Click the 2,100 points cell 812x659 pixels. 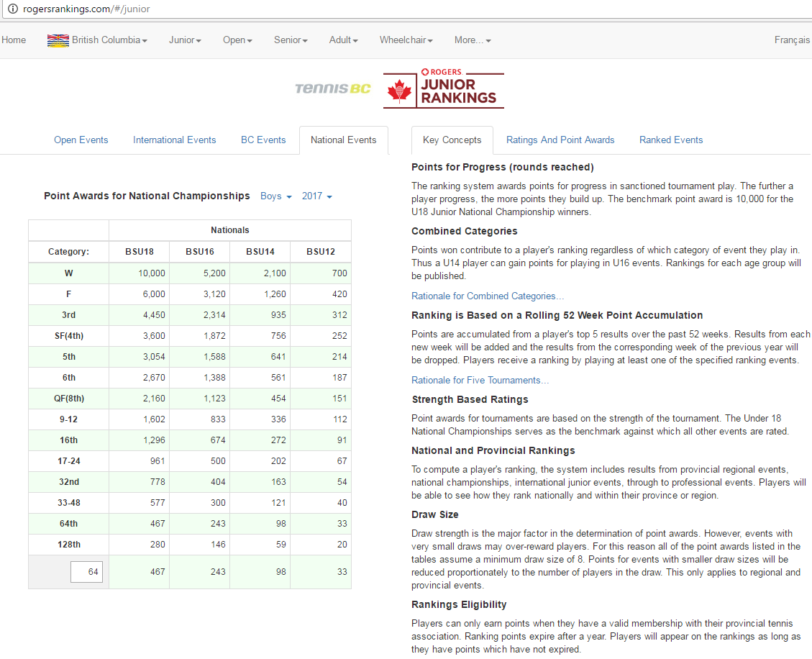[x=260, y=273]
